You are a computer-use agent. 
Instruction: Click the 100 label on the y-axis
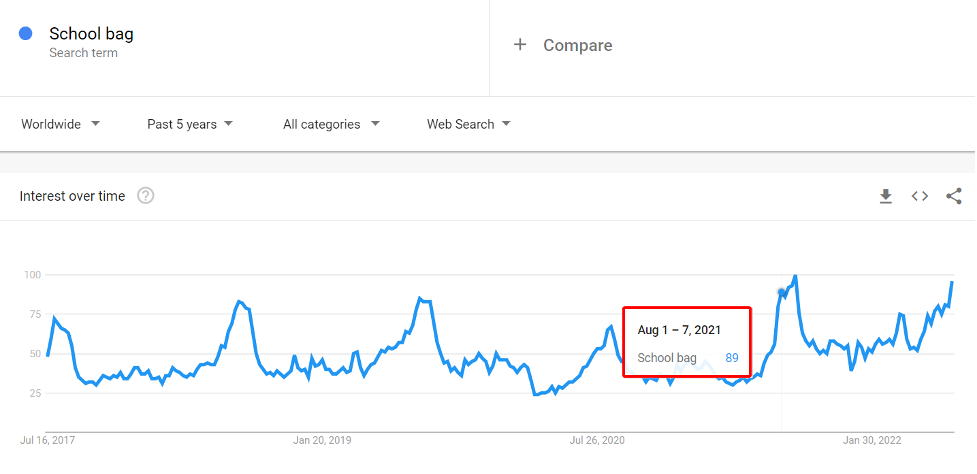31,274
